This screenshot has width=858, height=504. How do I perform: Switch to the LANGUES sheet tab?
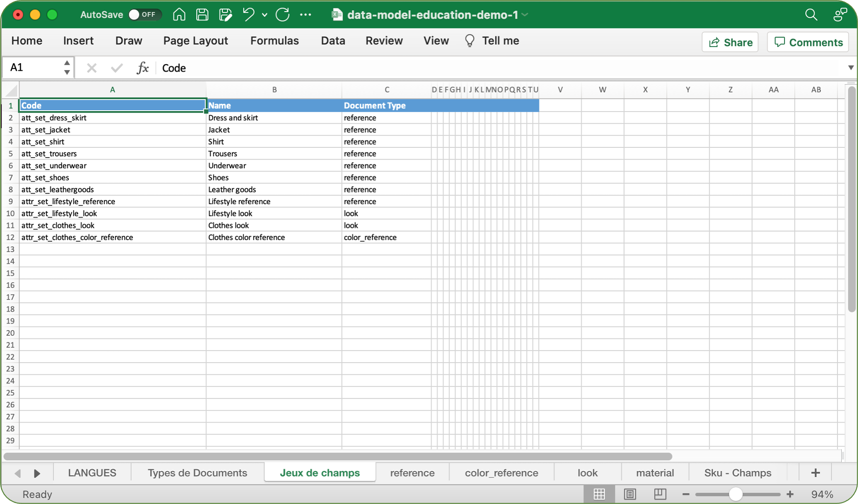coord(92,473)
